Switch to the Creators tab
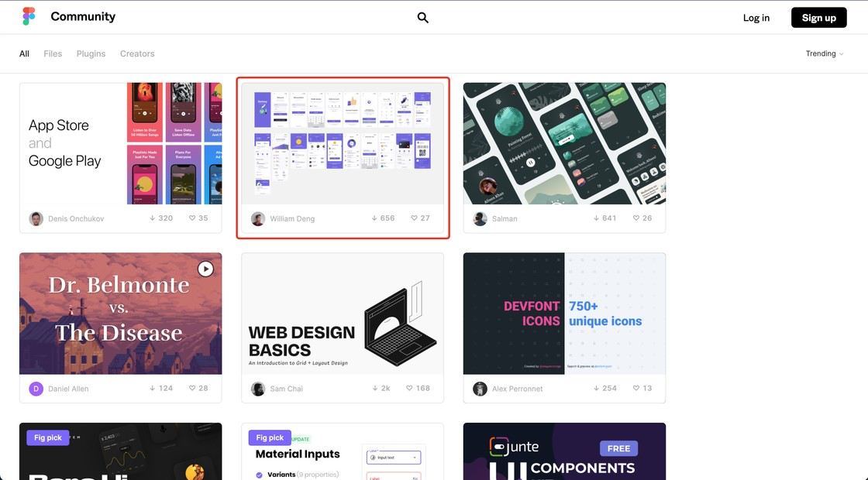This screenshot has height=480, width=868. (137, 53)
